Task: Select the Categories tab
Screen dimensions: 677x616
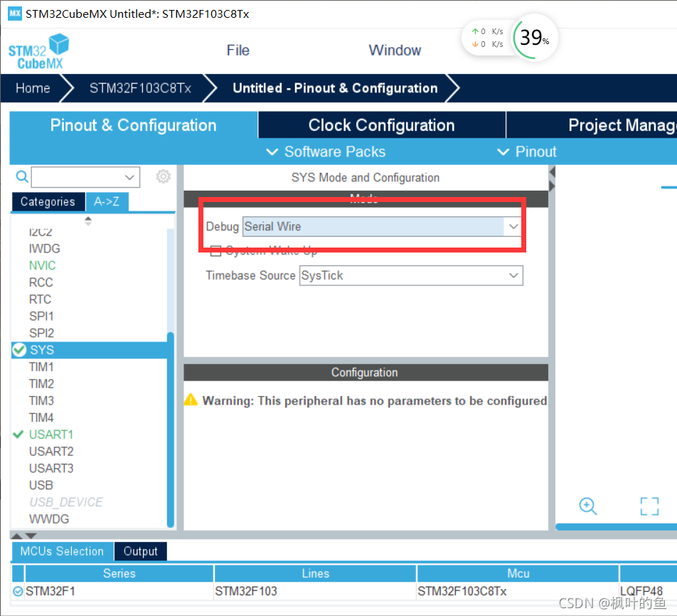Action: (48, 202)
